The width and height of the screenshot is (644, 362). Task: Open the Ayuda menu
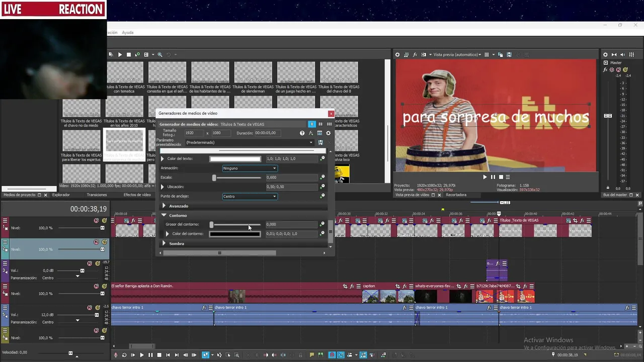coord(128,33)
